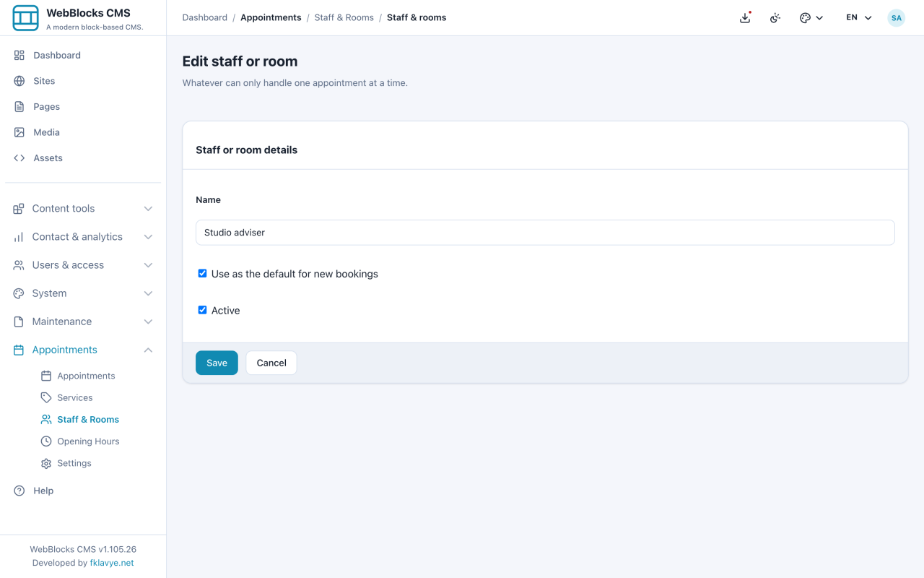Click the Dashboard grid icon in sidebar

19,56
